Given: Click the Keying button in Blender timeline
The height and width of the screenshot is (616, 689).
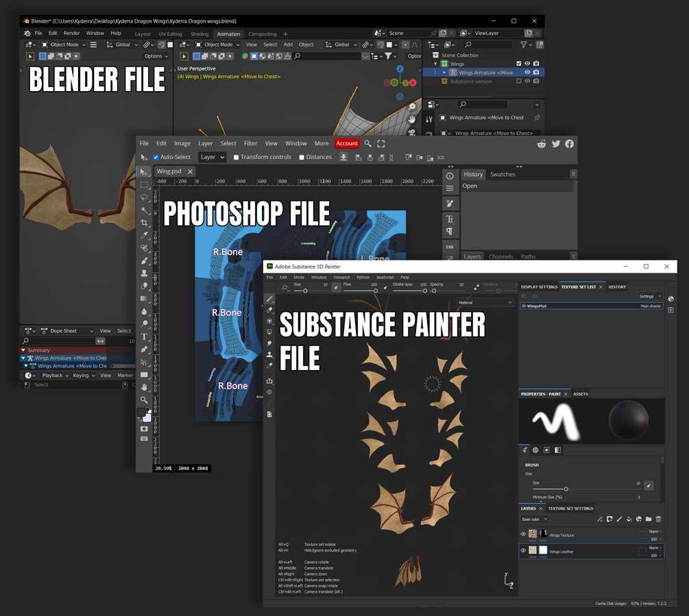Looking at the screenshot, I should coord(84,375).
